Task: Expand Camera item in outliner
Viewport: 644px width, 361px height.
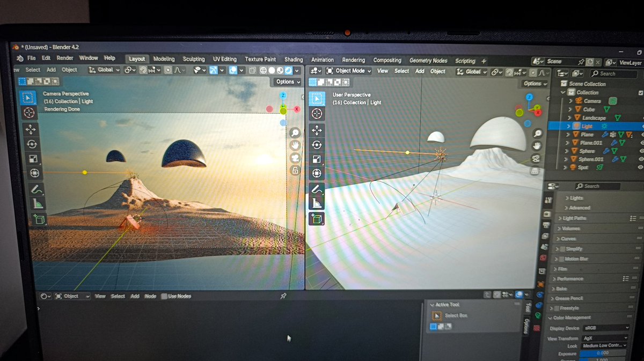Action: pos(571,101)
